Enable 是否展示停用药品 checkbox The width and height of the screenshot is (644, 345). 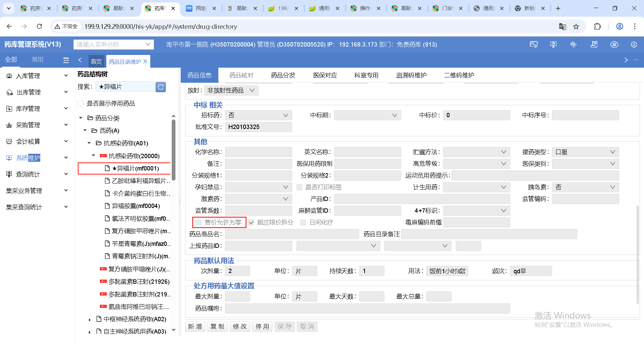(x=80, y=103)
